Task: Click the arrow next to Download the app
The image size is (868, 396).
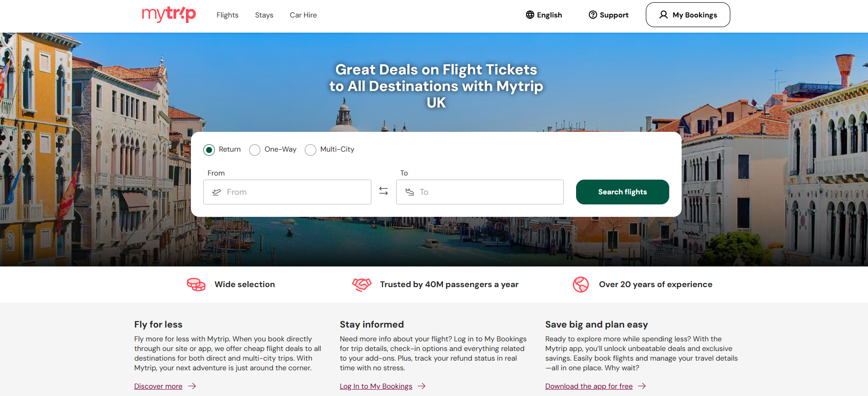Action: (x=642, y=386)
